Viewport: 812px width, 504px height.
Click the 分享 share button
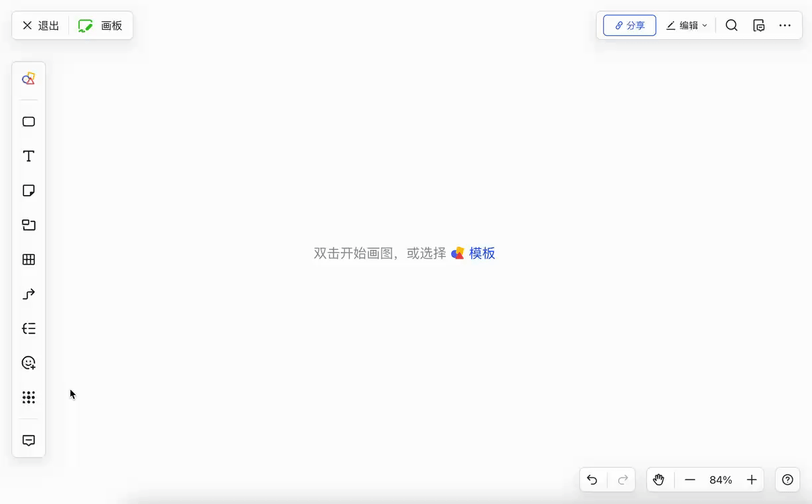(629, 25)
